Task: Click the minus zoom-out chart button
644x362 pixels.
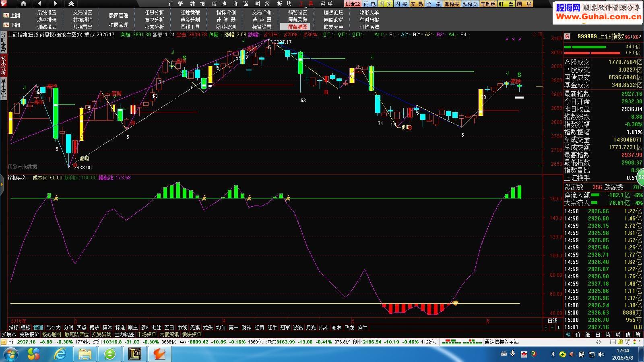Action: (553, 327)
